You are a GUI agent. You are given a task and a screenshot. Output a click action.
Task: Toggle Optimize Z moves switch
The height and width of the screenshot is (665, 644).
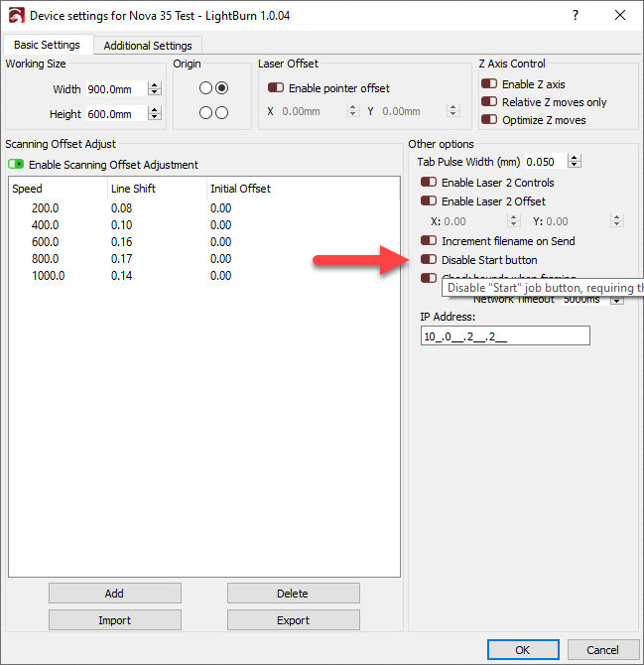(x=489, y=119)
